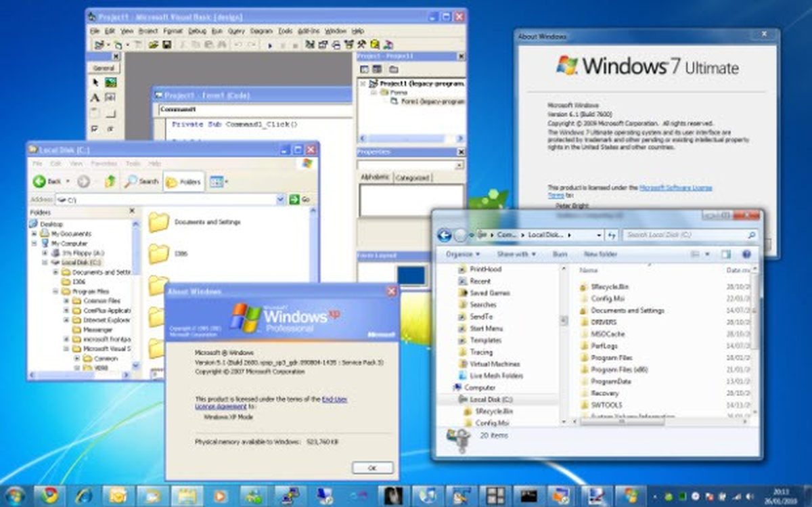This screenshot has width=812, height=507.
Task: Click View Object icon in Project panel
Action: coord(378,69)
